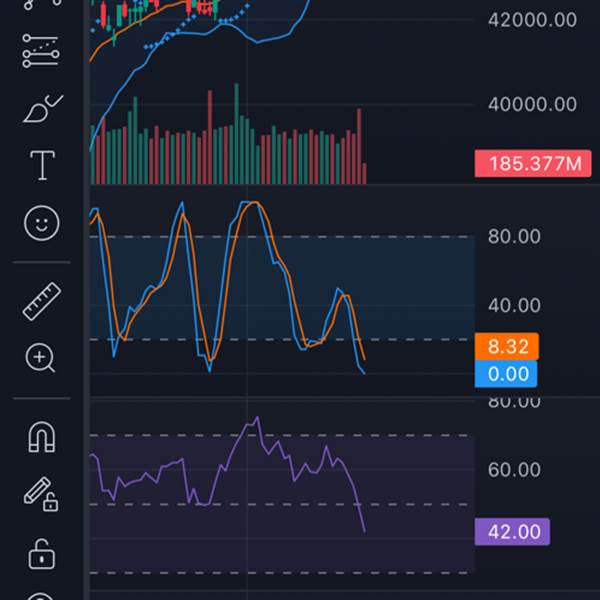The width and height of the screenshot is (600, 600).
Task: Select the brush drawing tool
Action: (x=43, y=109)
